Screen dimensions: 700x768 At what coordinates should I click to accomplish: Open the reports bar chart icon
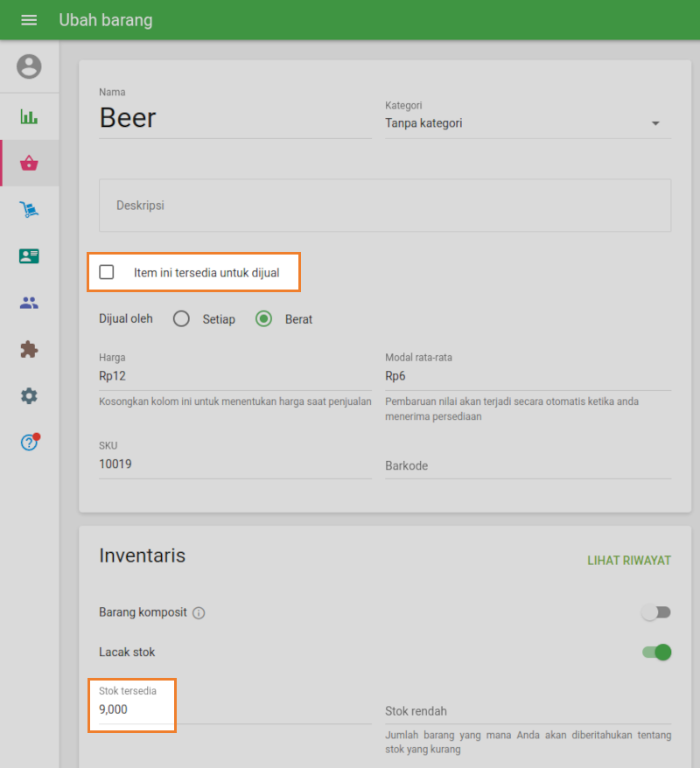click(x=29, y=117)
